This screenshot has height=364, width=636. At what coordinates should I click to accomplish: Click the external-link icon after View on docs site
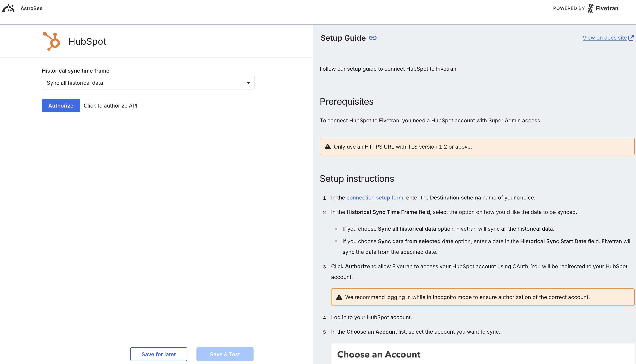pyautogui.click(x=631, y=38)
